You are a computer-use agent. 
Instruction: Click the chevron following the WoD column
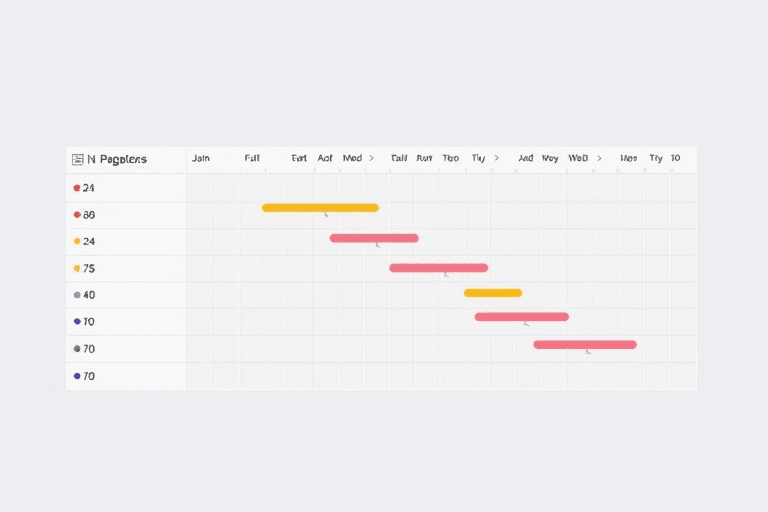(x=599, y=158)
